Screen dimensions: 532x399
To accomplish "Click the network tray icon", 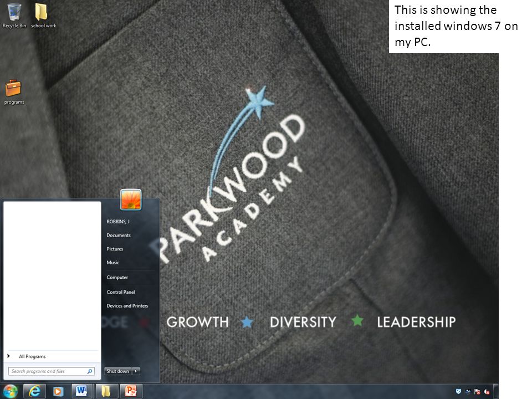I will pos(468,392).
